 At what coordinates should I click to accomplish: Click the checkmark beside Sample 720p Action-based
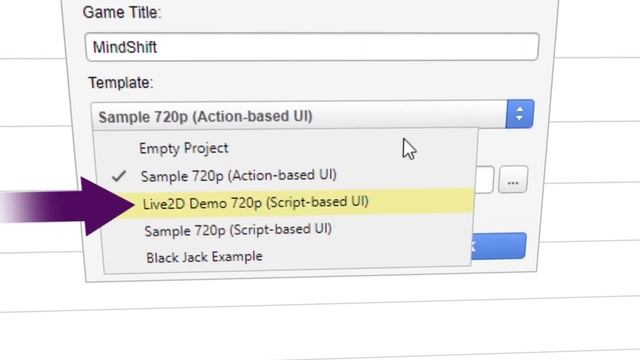tap(119, 176)
